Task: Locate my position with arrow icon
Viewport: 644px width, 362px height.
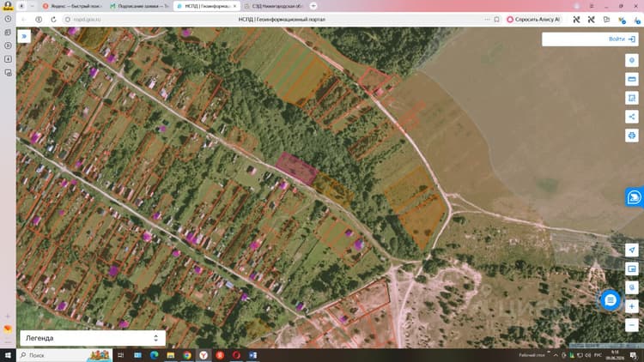Action: [632, 250]
